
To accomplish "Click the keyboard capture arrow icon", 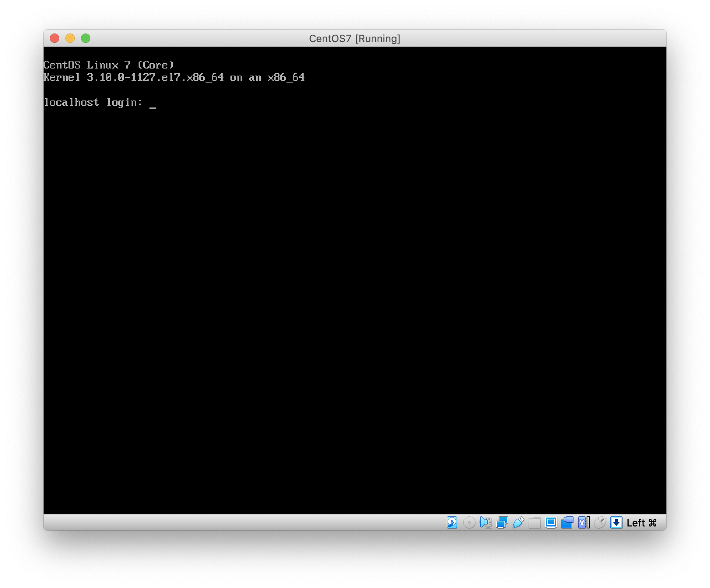I will (616, 523).
